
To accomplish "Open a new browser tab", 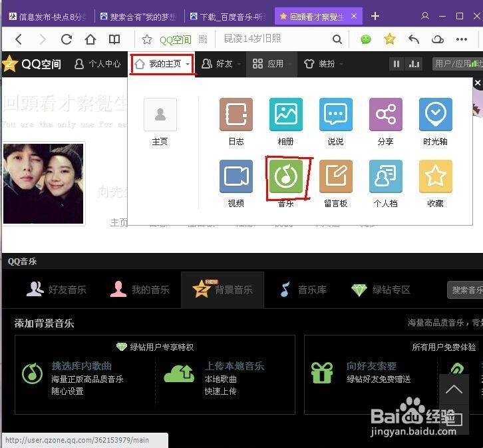I will click(x=375, y=16).
